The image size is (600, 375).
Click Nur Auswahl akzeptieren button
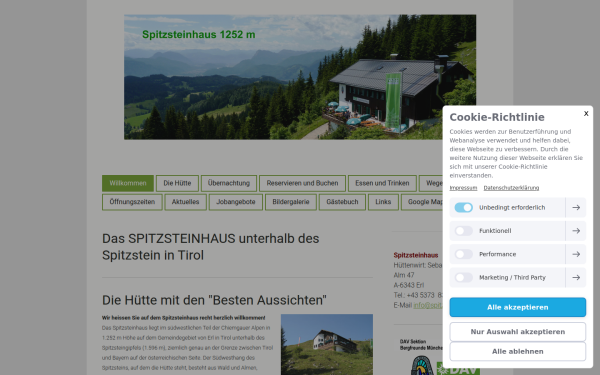[x=517, y=332]
